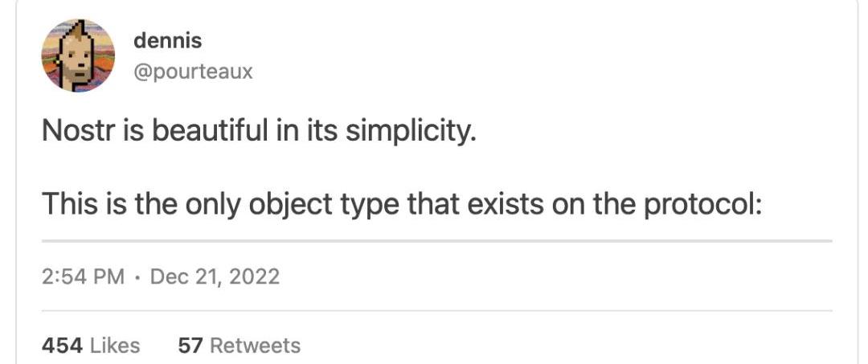Click the 2:54 PM timestamp
This screenshot has width=868, height=364.
(x=83, y=277)
